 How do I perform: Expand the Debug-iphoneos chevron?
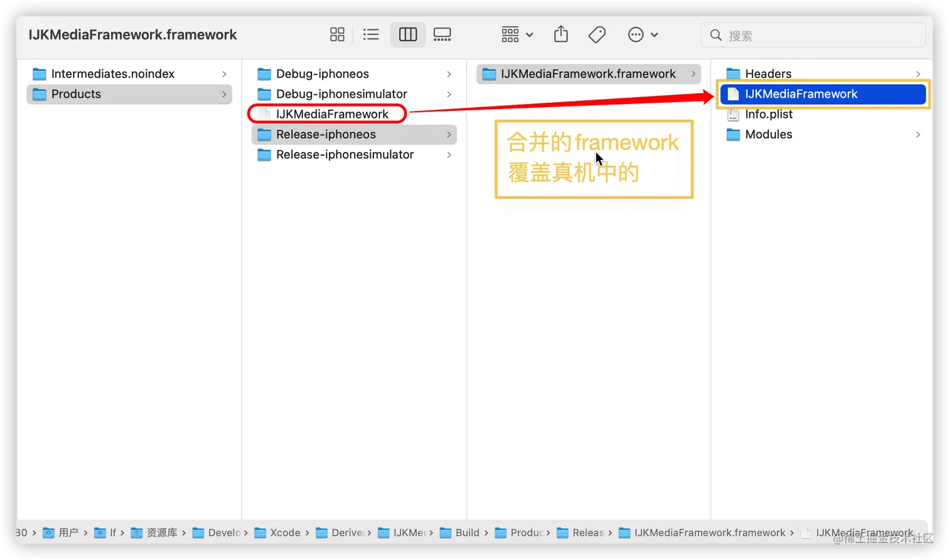(449, 74)
